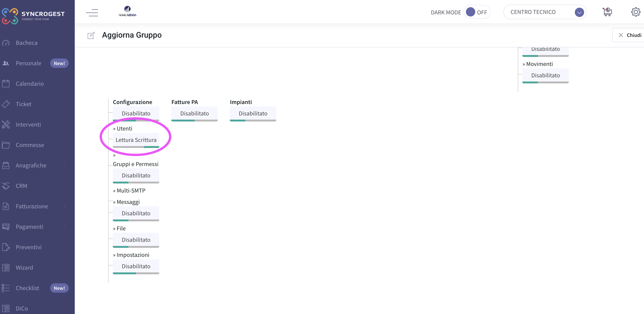Click the Anagrafiche inbox icon
Screen dimensions: 644x314
(x=6, y=165)
